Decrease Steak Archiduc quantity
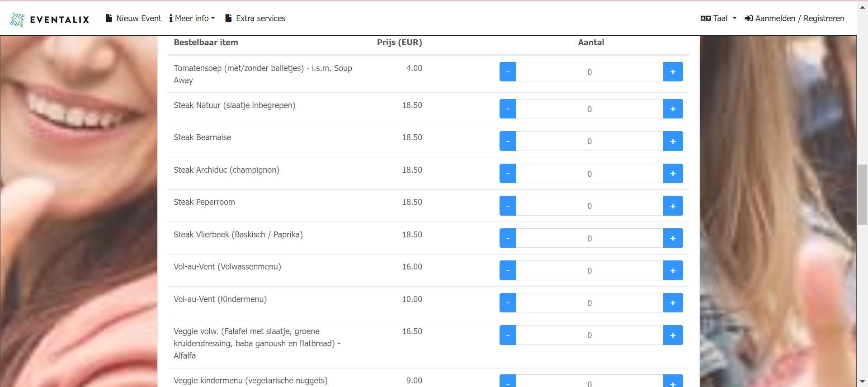The image size is (868, 387). (508, 174)
